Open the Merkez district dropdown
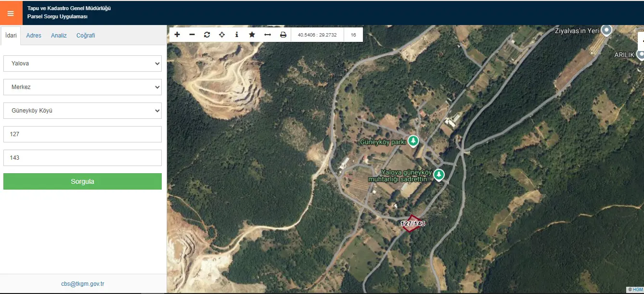The height and width of the screenshot is (294, 644). point(82,87)
